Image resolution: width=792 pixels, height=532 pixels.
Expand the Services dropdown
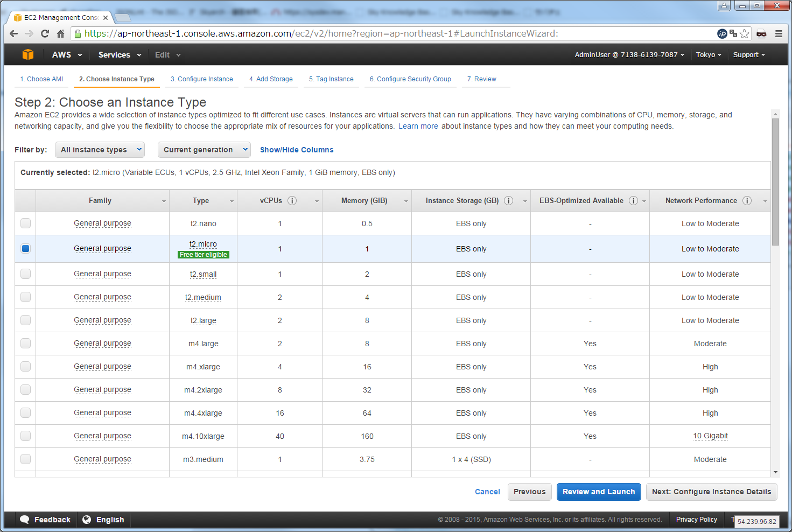tap(120, 55)
